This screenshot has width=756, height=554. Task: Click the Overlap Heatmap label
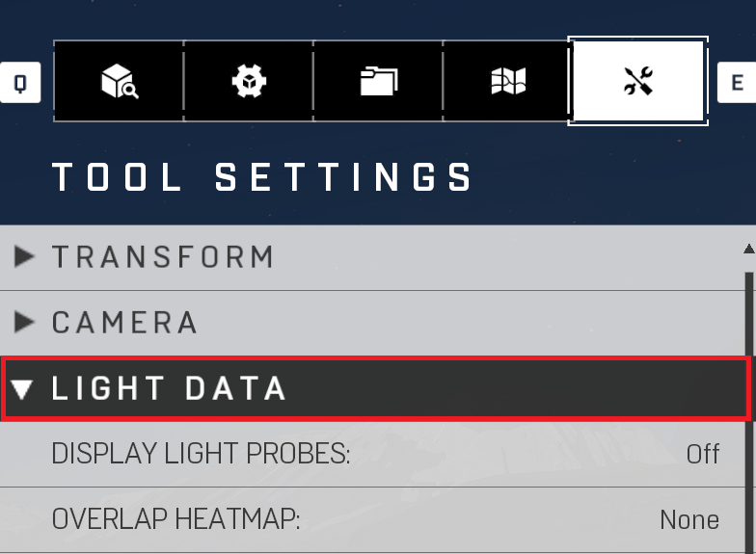point(175,520)
